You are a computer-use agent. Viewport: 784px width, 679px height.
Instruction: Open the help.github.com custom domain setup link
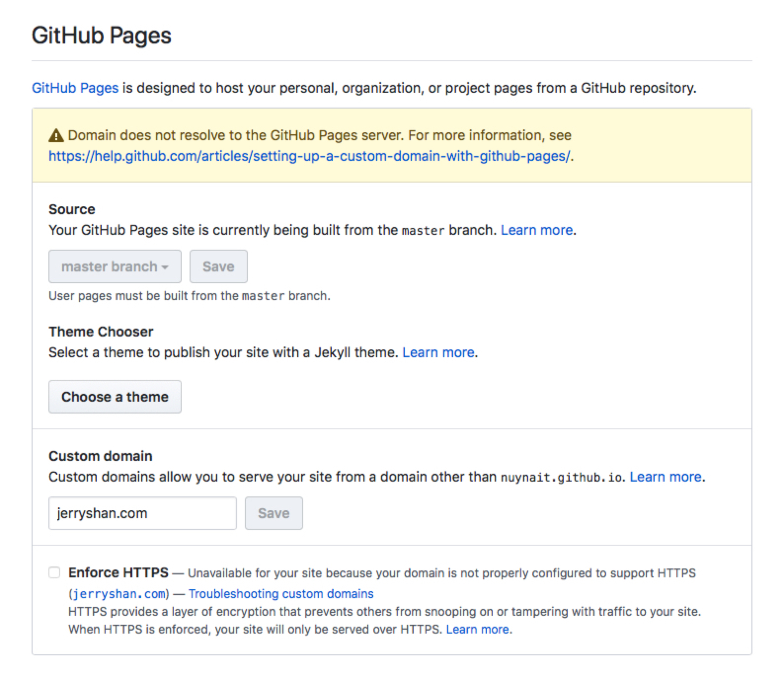click(309, 156)
